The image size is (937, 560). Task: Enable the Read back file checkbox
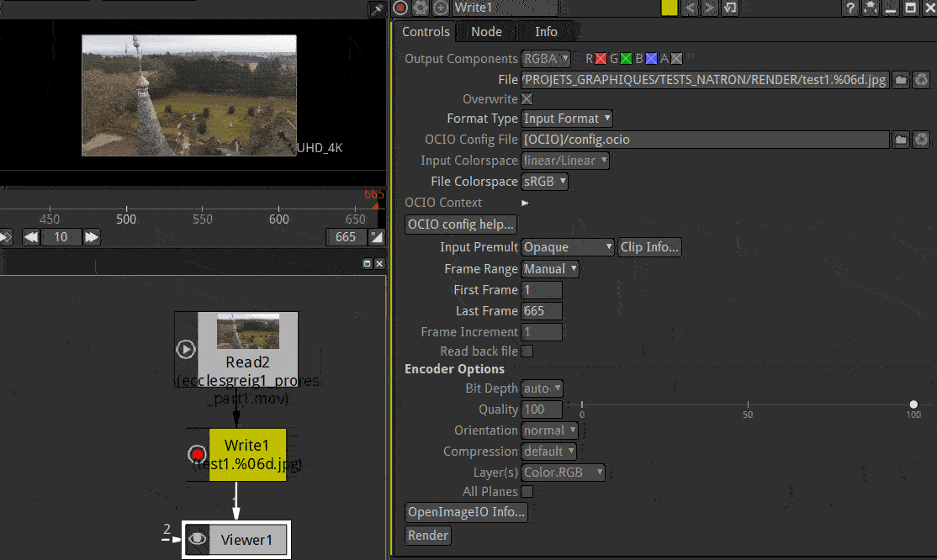point(527,351)
